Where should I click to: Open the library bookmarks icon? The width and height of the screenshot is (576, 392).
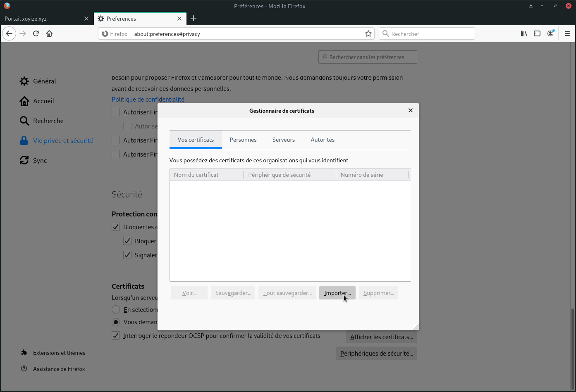click(x=524, y=33)
